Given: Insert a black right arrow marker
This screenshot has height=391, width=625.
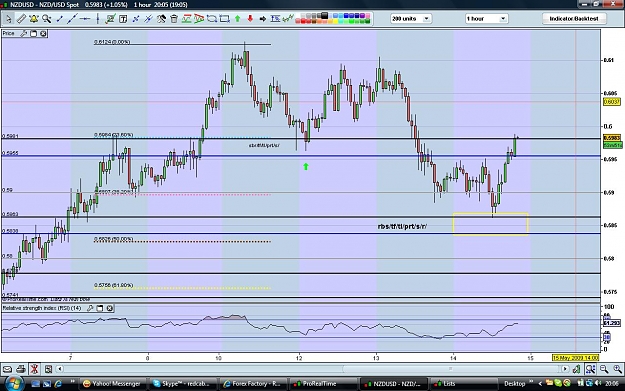Looking at the screenshot, I should (263, 19).
